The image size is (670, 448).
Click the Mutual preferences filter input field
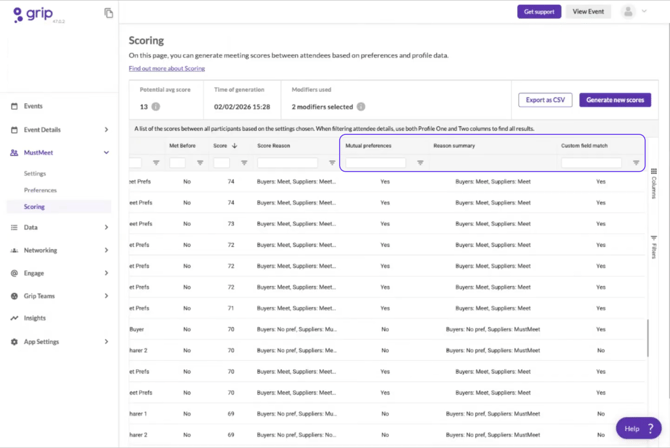tap(377, 163)
